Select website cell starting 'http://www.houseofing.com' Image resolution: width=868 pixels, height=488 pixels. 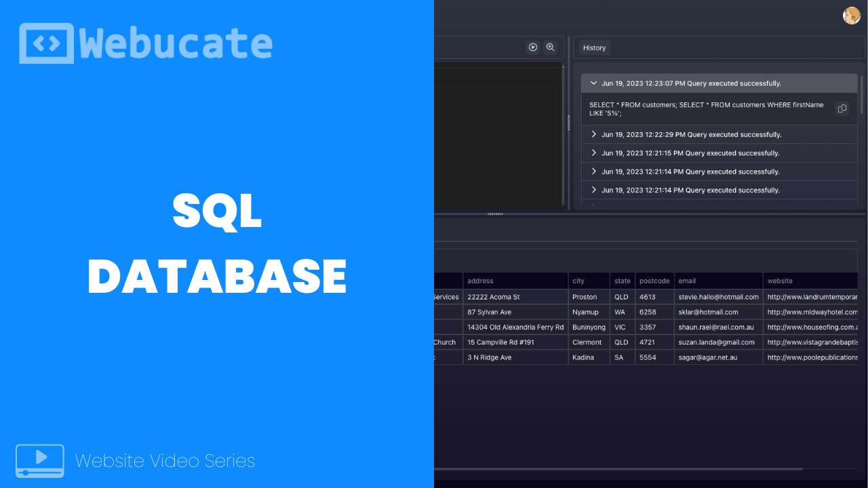[810, 327]
